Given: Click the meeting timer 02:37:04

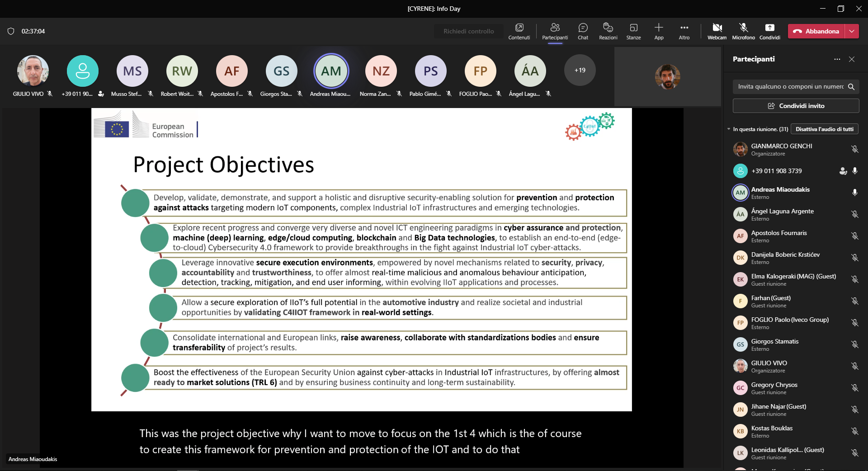Looking at the screenshot, I should coord(33,31).
